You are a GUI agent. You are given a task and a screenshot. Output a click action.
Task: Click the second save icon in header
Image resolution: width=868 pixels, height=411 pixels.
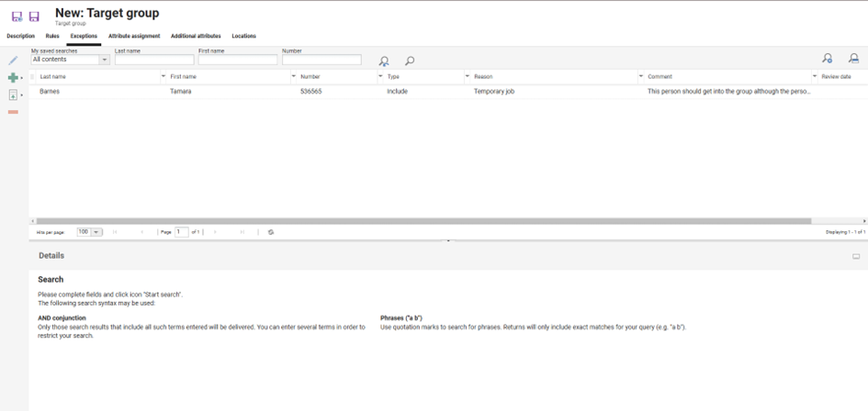(34, 17)
